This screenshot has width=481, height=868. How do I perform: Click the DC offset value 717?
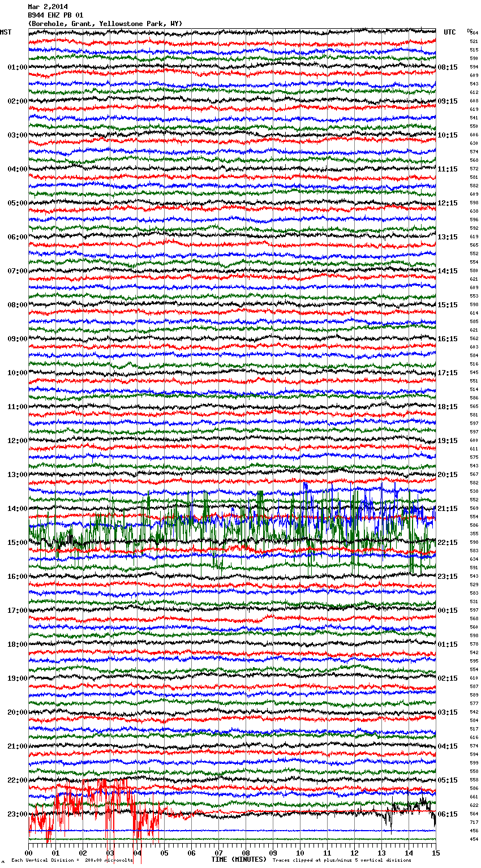pos(474,822)
